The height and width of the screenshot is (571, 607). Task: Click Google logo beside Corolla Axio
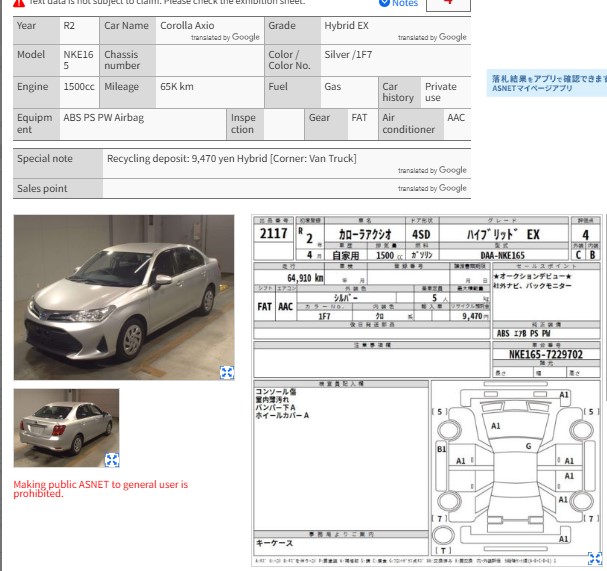(246, 37)
